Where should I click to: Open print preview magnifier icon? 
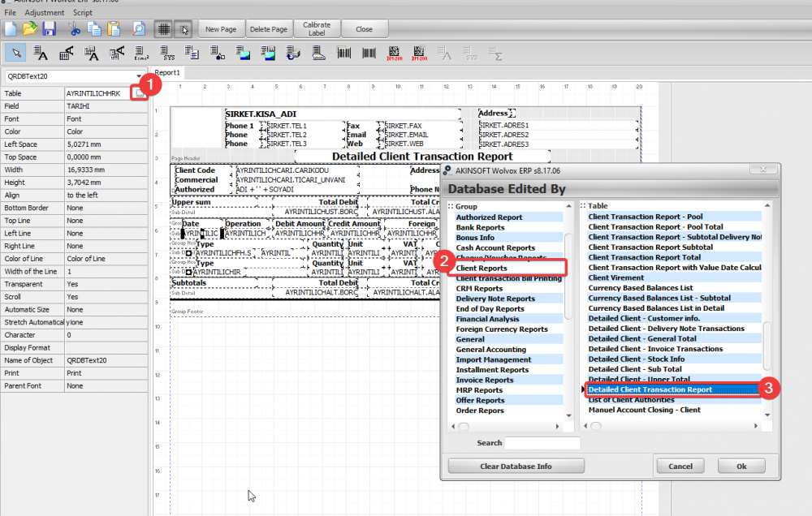click(139, 29)
